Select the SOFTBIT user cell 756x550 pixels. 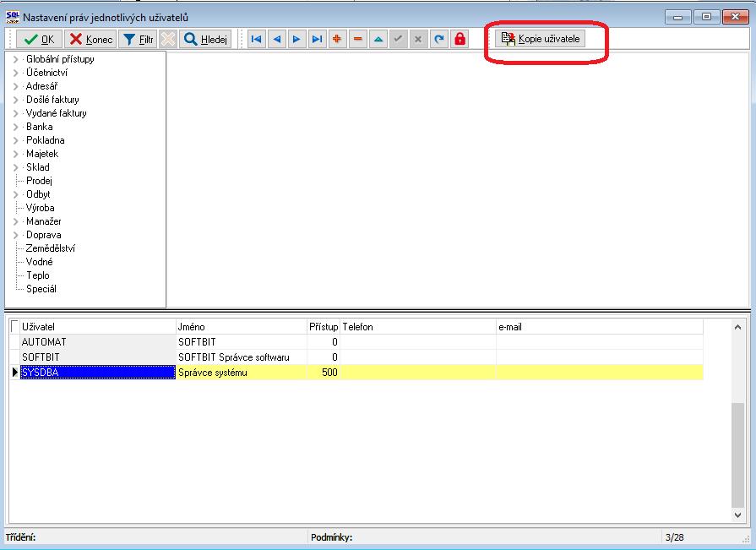coord(98,357)
